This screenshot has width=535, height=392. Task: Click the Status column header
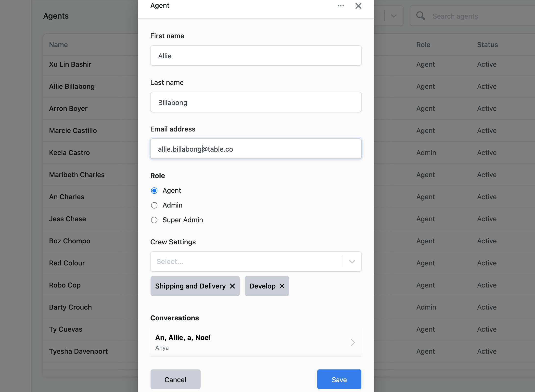pyautogui.click(x=487, y=45)
